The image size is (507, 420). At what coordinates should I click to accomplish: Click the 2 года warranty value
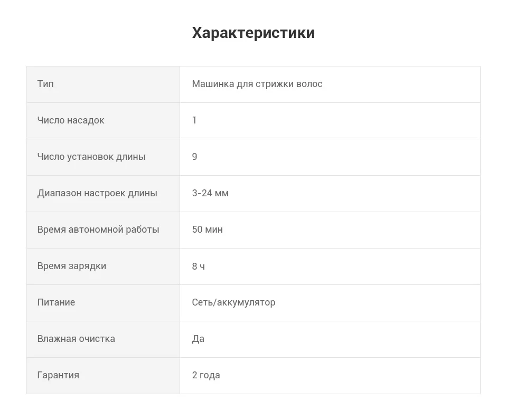pyautogui.click(x=206, y=376)
